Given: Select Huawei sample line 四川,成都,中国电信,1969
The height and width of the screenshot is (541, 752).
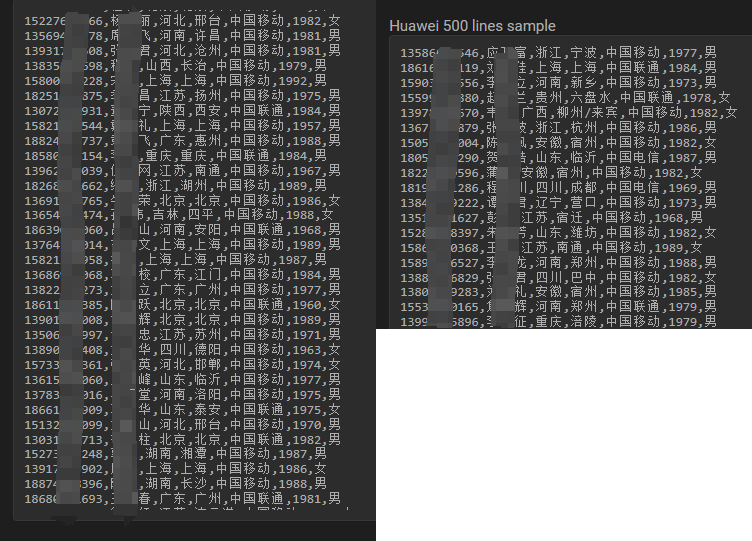Looking at the screenshot, I should click(x=558, y=188).
